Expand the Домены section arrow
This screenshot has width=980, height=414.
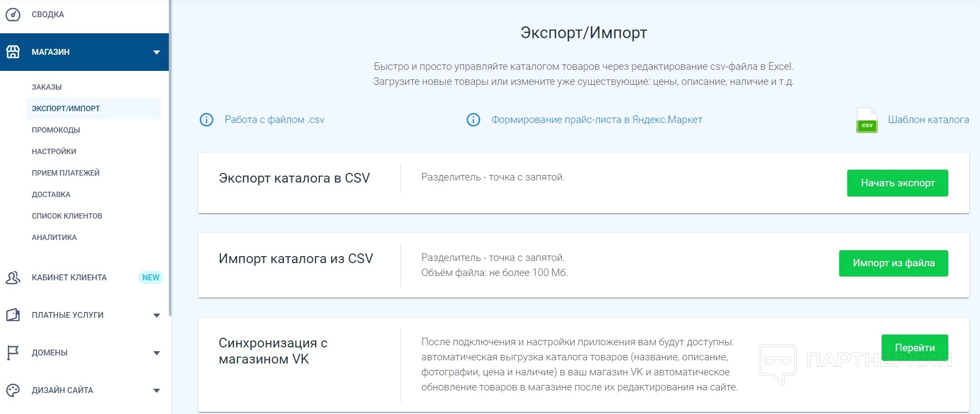click(x=156, y=353)
